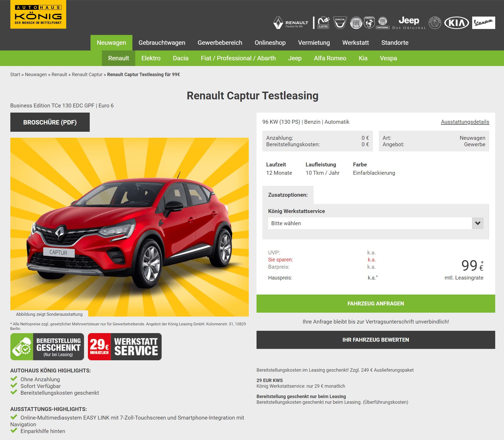Click Fahrzeug anfragen button

pyautogui.click(x=376, y=304)
